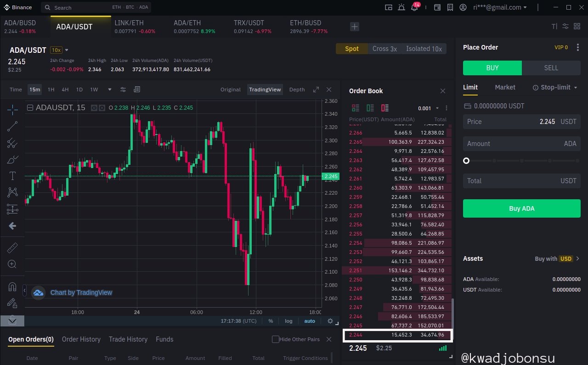Collapse the ADAUSDT chart legend box
Viewport: 588px width, 365px height.
click(30, 108)
